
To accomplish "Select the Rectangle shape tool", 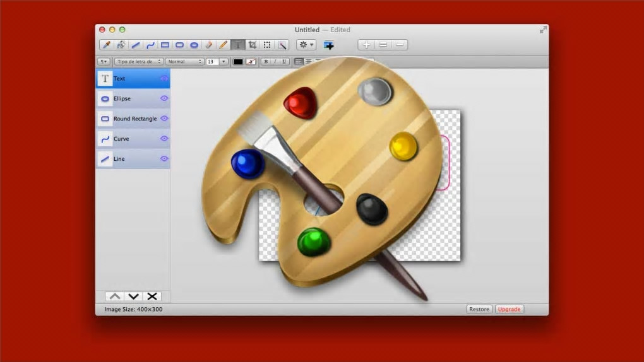I will coord(165,45).
